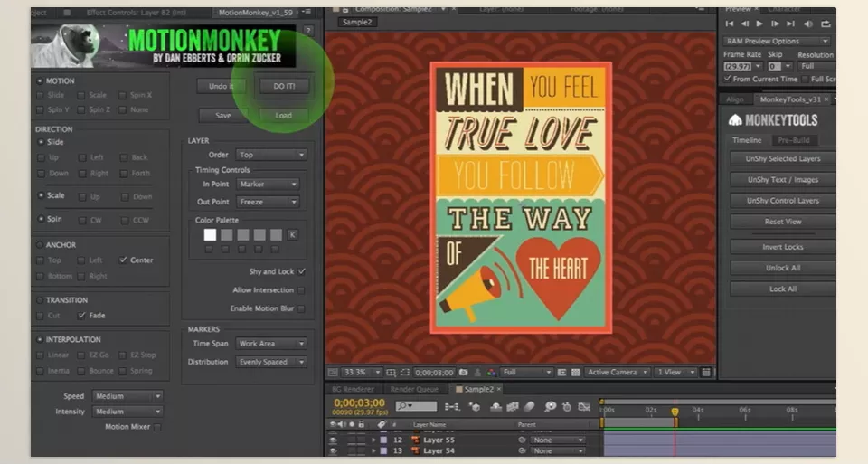Switch to the Align panel tab
Viewport: 868px width, 464px height.
tap(734, 99)
